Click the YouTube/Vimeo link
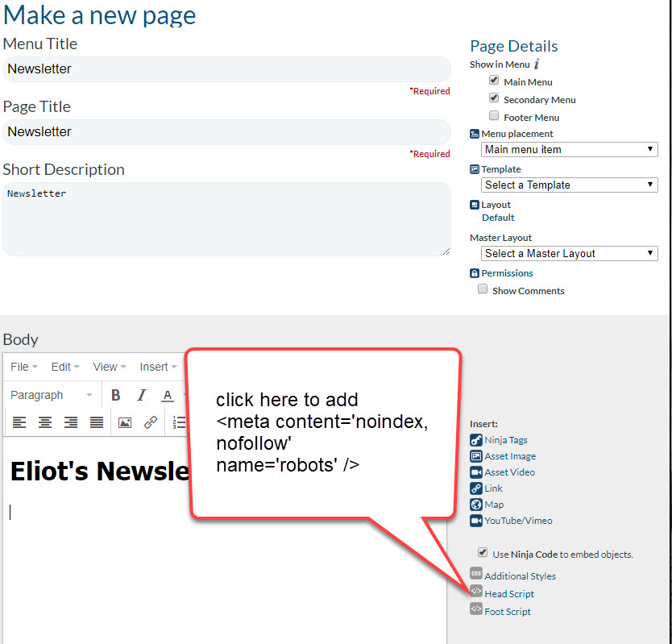This screenshot has height=644, width=672. click(x=519, y=521)
